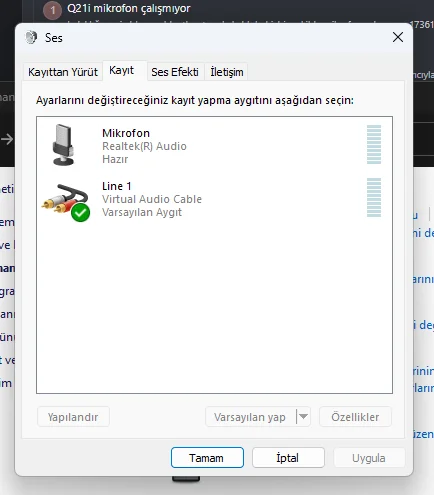Click the Ses dialog speaker icon
The image size is (434, 495).
point(31,37)
